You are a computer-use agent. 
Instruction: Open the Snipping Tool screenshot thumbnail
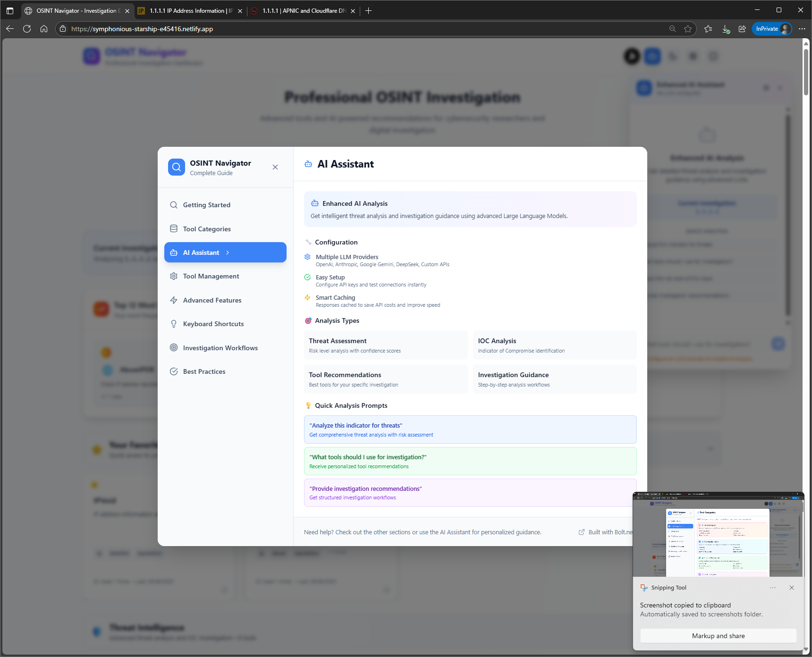(x=719, y=535)
